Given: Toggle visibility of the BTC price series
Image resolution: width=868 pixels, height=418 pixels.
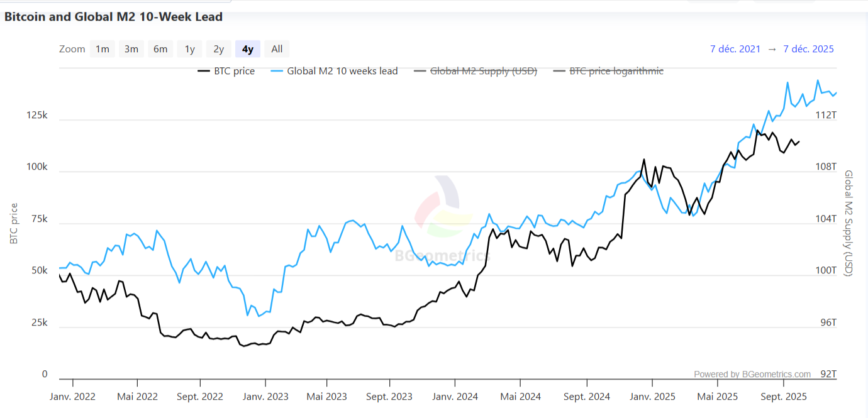Looking at the screenshot, I should pos(234,71).
